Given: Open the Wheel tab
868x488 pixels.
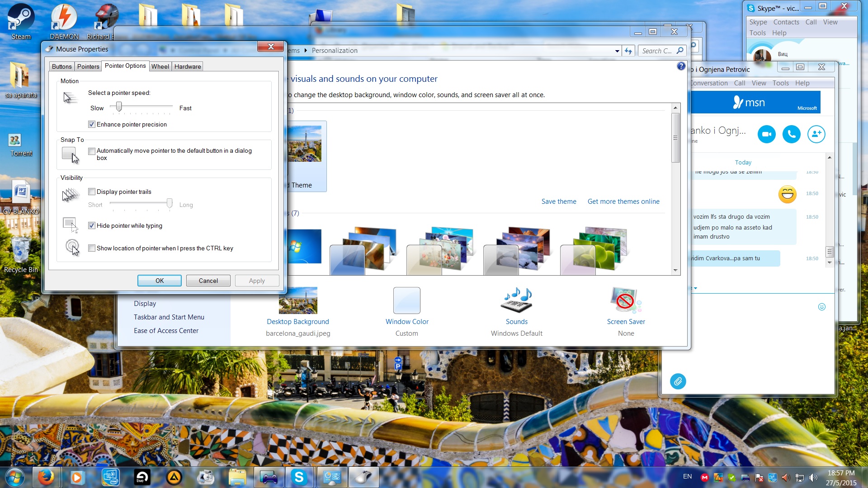Looking at the screenshot, I should (160, 66).
